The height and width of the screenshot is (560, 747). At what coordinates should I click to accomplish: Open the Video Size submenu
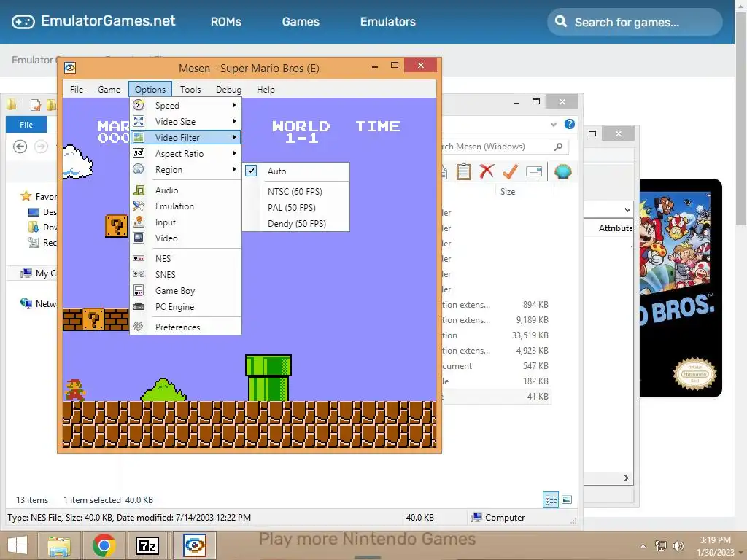186,122
